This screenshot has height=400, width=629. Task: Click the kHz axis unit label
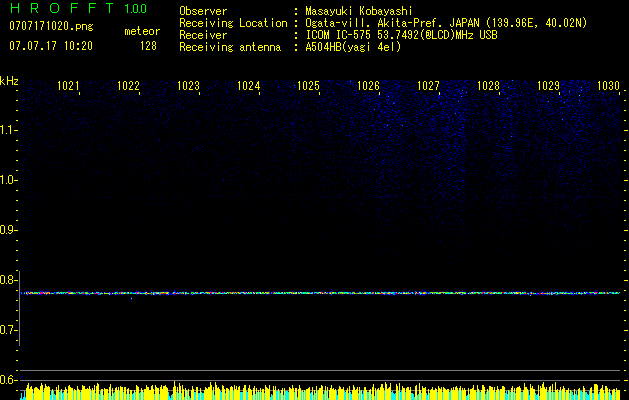point(9,81)
